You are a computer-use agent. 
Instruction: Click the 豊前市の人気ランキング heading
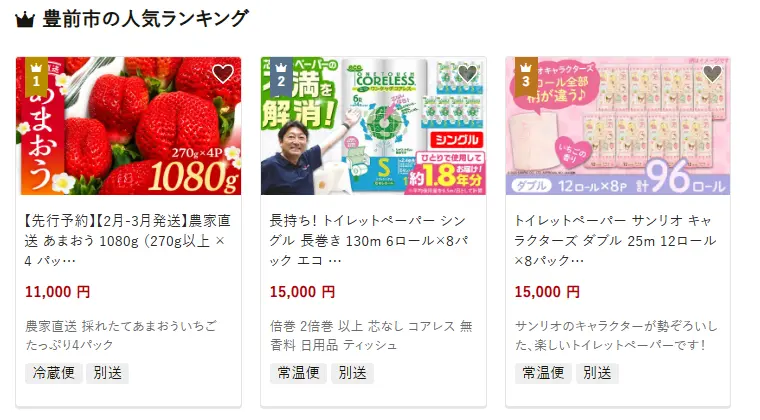pyautogui.click(x=146, y=19)
